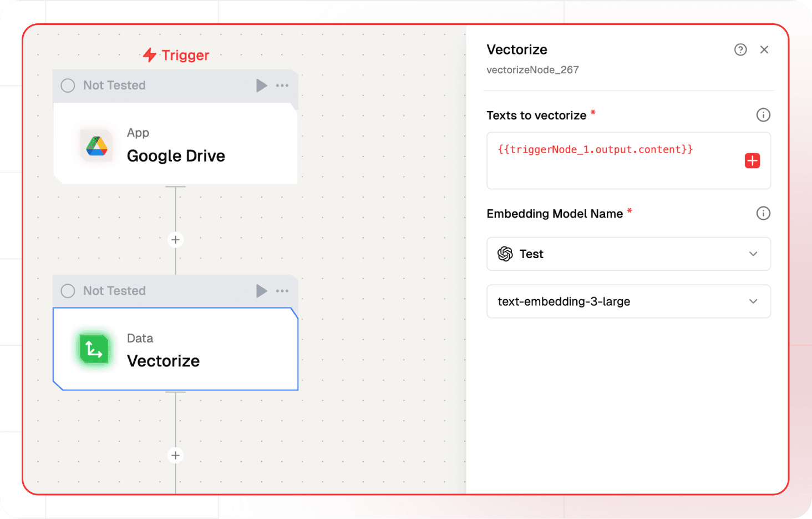The height and width of the screenshot is (519, 812).
Task: Open the Vectorize panel help icon
Action: 740,50
